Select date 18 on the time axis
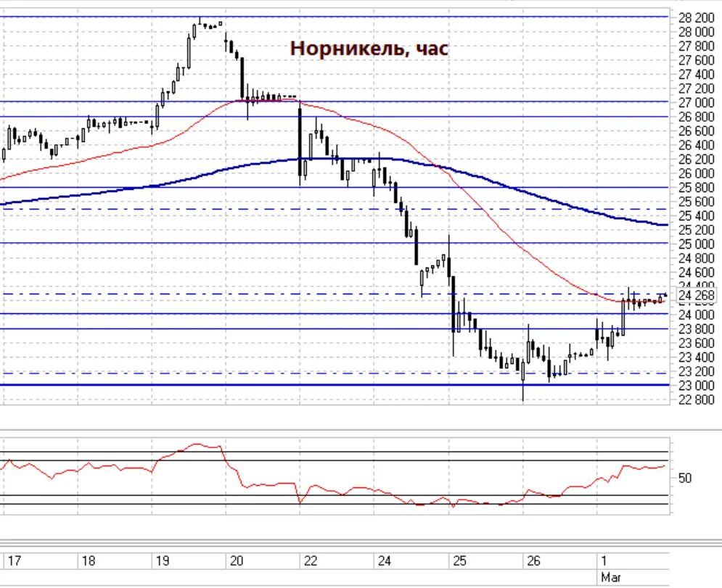The height and width of the screenshot is (588, 722). (x=88, y=561)
